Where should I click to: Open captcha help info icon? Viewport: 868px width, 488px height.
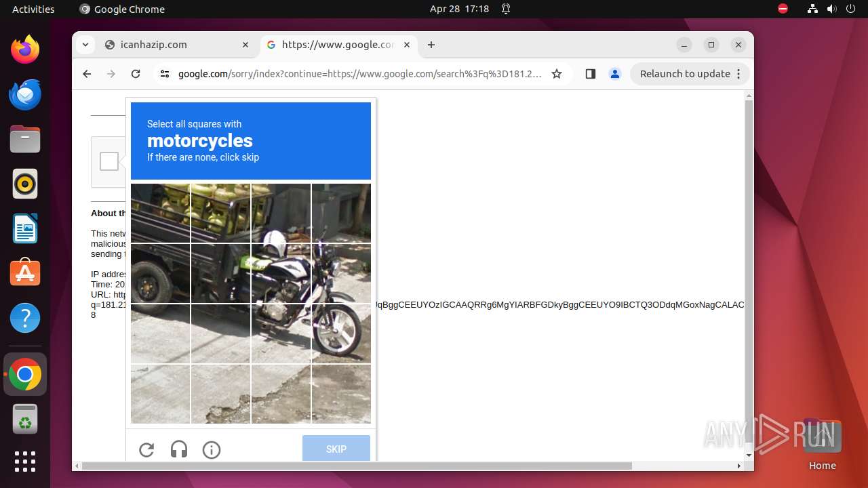(212, 449)
